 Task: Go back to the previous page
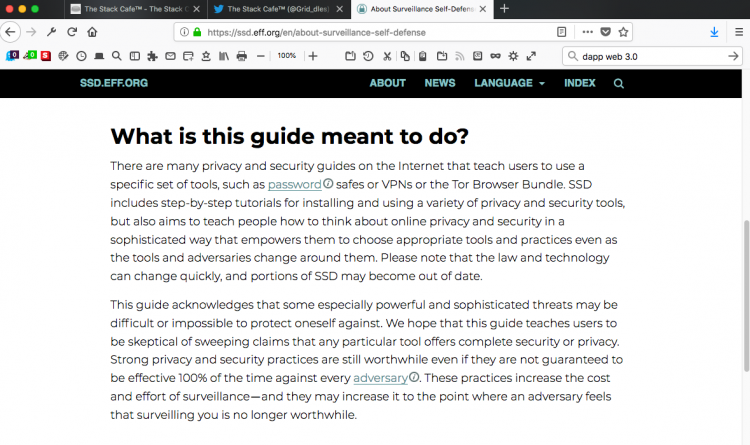(x=10, y=32)
